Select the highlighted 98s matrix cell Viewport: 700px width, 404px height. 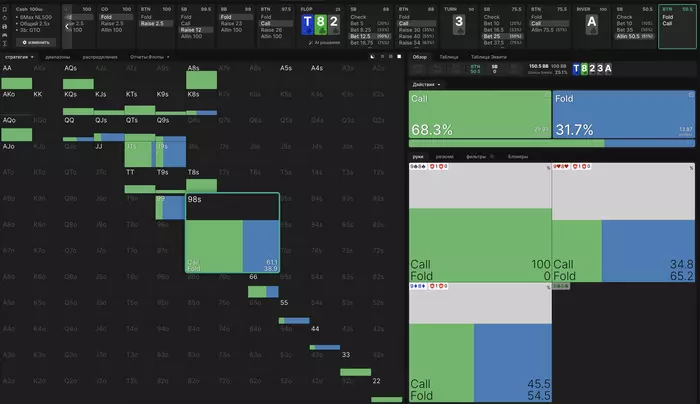pyautogui.click(x=232, y=233)
